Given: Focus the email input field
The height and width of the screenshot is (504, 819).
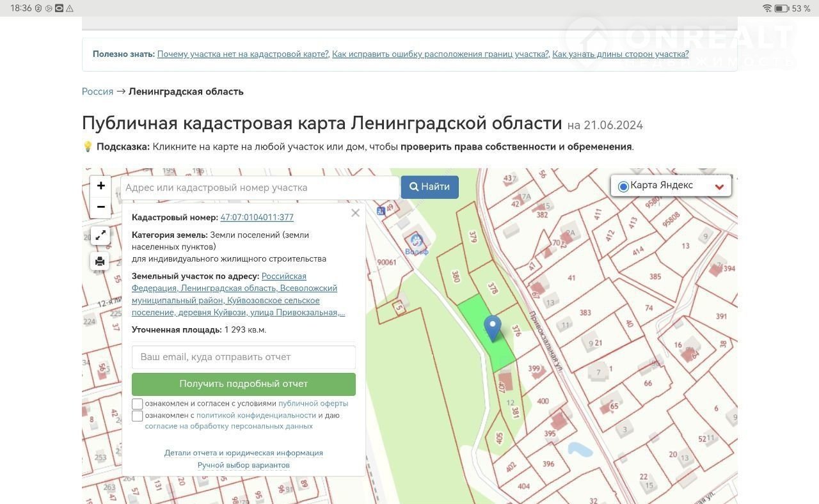Looking at the screenshot, I should pos(243,357).
